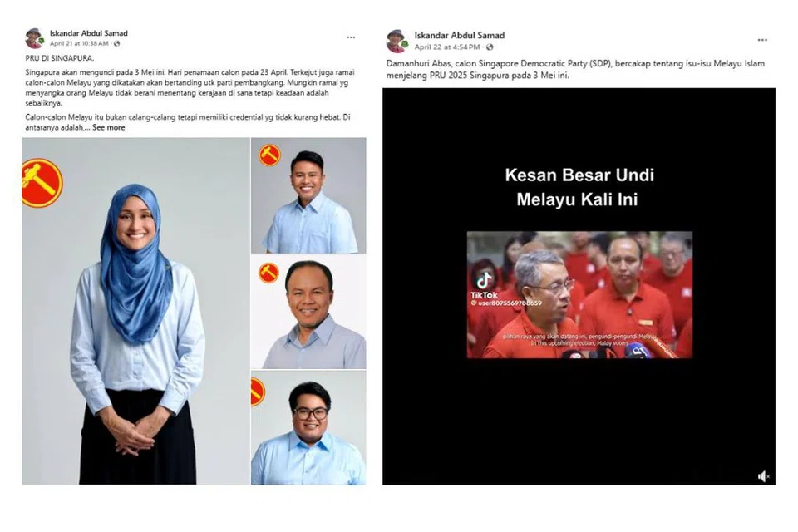Open the bottom candidate photo of the man with glasses
This screenshot has width=798, height=532.
[x=308, y=427]
